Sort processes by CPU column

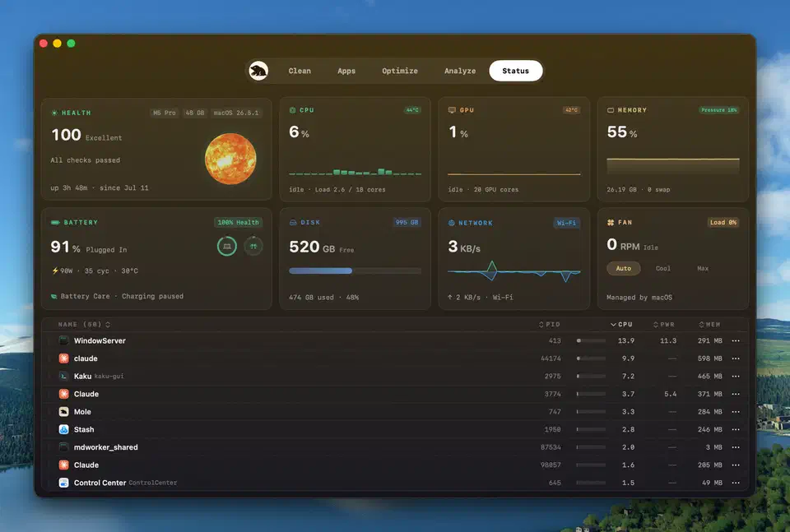tap(622, 325)
